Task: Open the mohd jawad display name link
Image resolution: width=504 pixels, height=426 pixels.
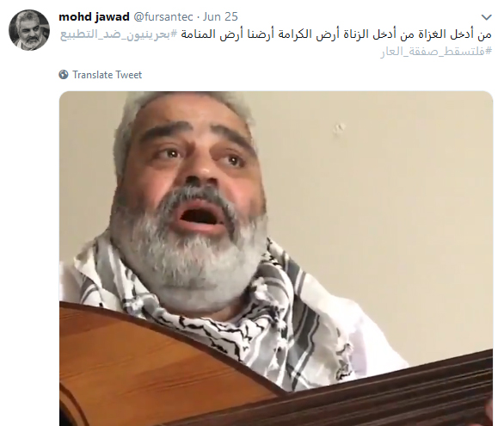Action: pyautogui.click(x=94, y=16)
